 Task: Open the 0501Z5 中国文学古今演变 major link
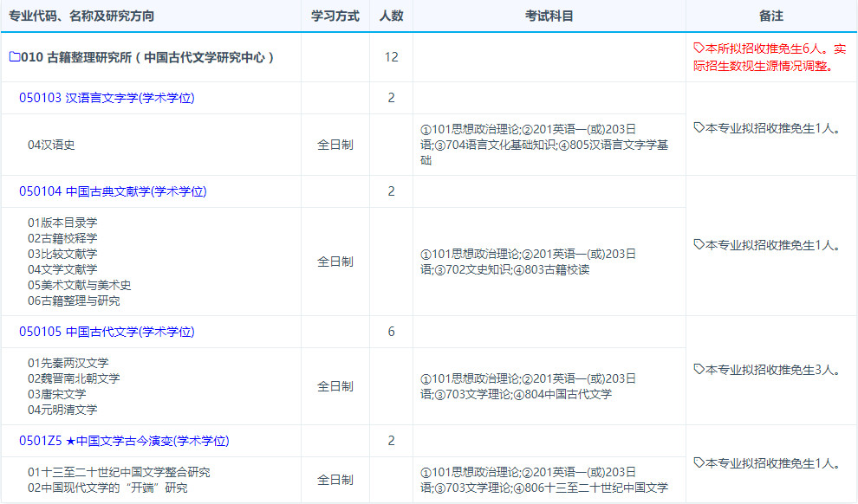tap(124, 441)
